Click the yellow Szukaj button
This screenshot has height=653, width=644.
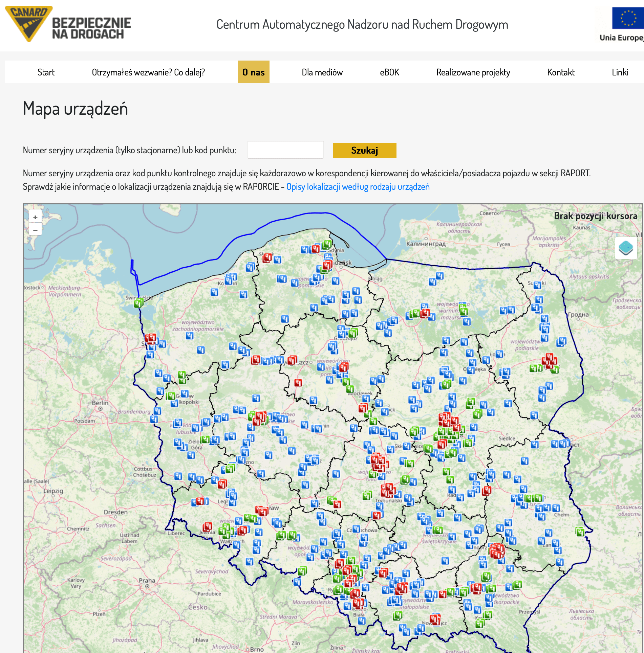point(364,150)
